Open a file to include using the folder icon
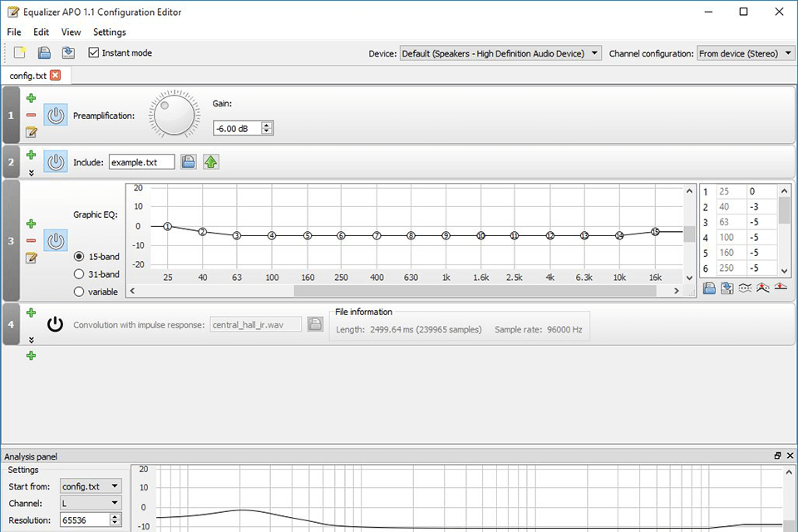This screenshot has height=532, width=798. (x=189, y=161)
